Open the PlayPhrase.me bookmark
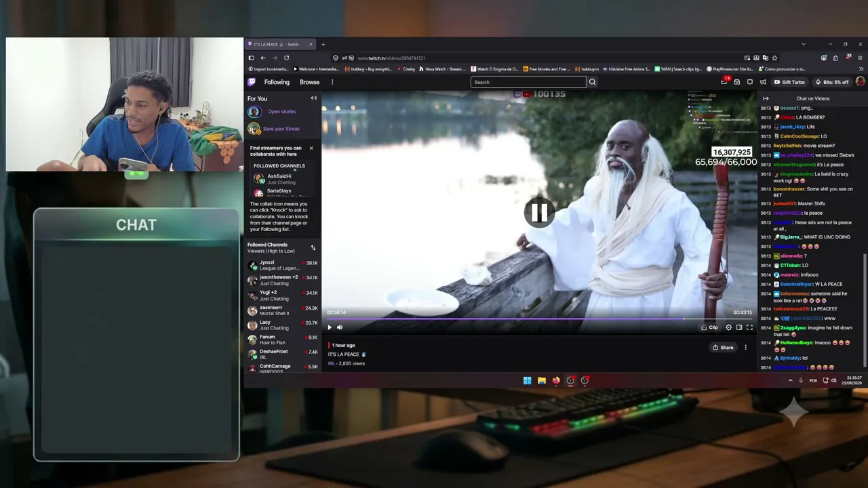Screen dimensions: 868x488 730,68
